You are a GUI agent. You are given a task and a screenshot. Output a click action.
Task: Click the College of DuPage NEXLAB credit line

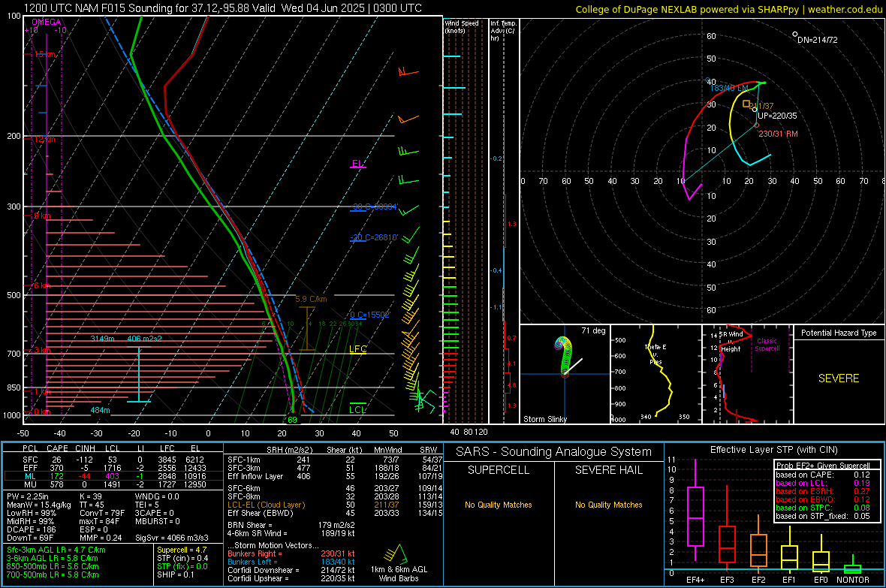click(728, 9)
